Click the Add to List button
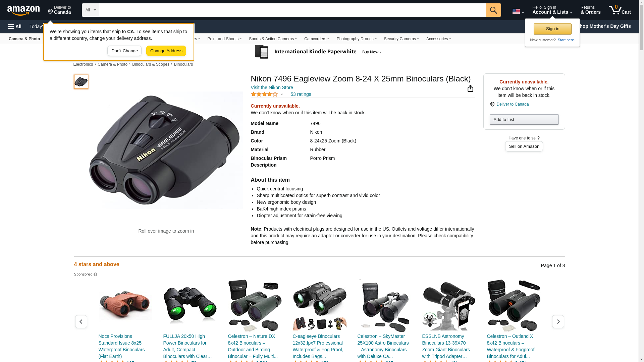The image size is (644, 362). (524, 120)
